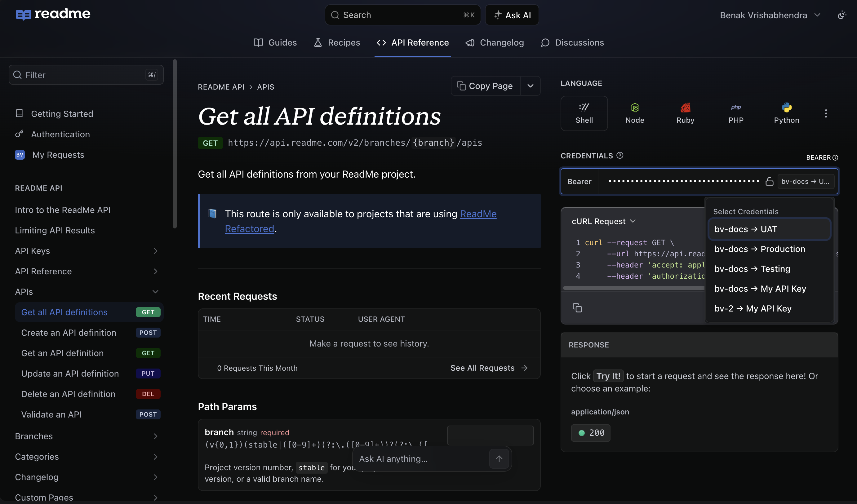
Task: Open Copy Page dropdown arrow
Action: click(530, 86)
